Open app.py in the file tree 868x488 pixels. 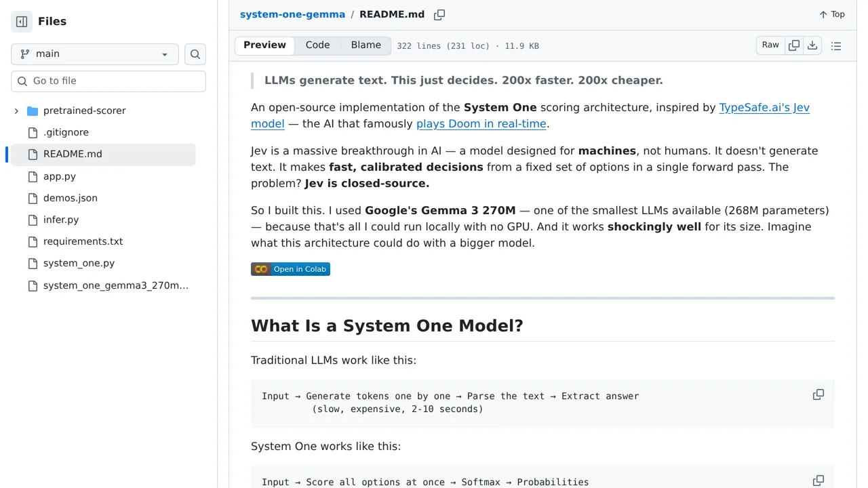click(60, 176)
